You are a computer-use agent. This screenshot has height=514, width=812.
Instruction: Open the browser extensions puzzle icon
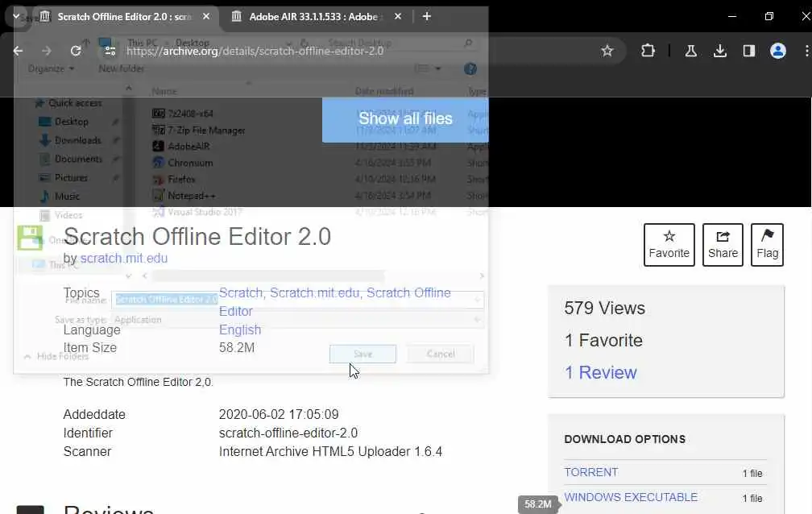coord(648,51)
